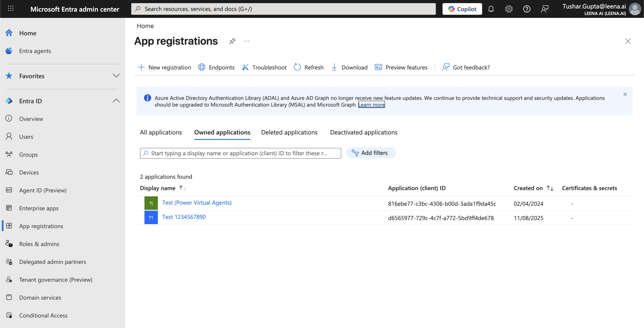Image resolution: width=644 pixels, height=328 pixels.
Task: Expand the Favorites section
Action: [116, 76]
